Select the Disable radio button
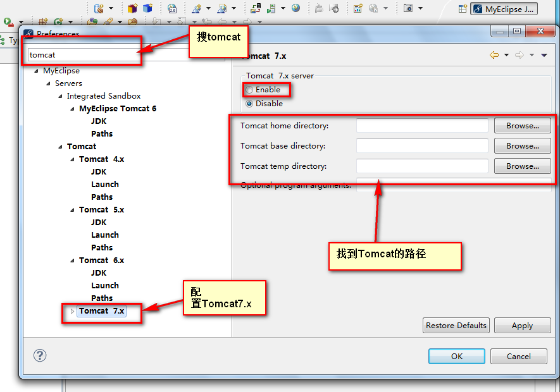 click(249, 104)
